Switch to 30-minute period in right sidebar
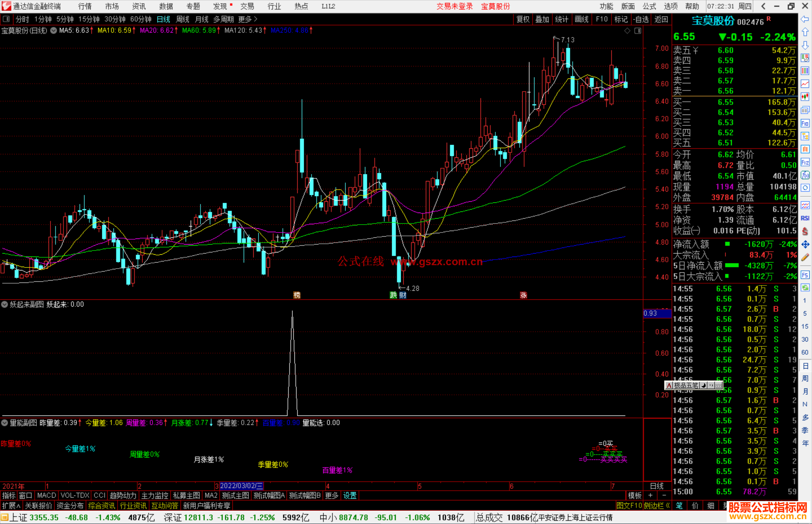812x524 pixels. click(804, 340)
